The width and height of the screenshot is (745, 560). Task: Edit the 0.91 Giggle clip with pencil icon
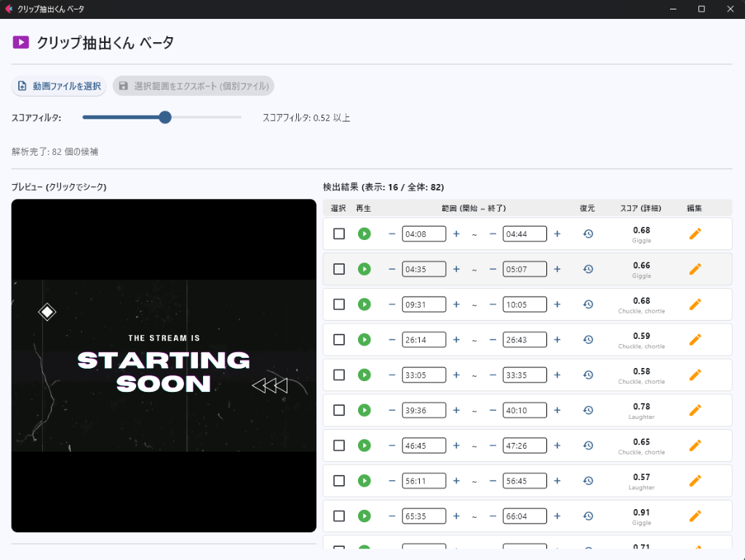(695, 516)
